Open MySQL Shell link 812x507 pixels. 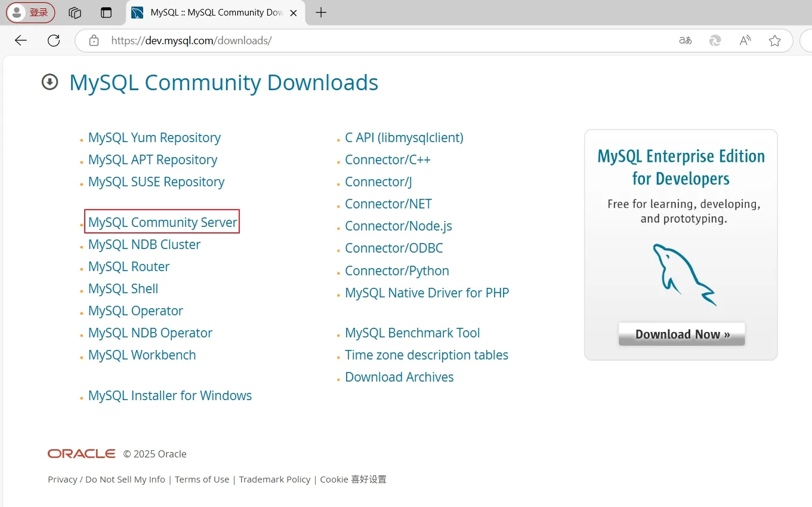tap(124, 288)
